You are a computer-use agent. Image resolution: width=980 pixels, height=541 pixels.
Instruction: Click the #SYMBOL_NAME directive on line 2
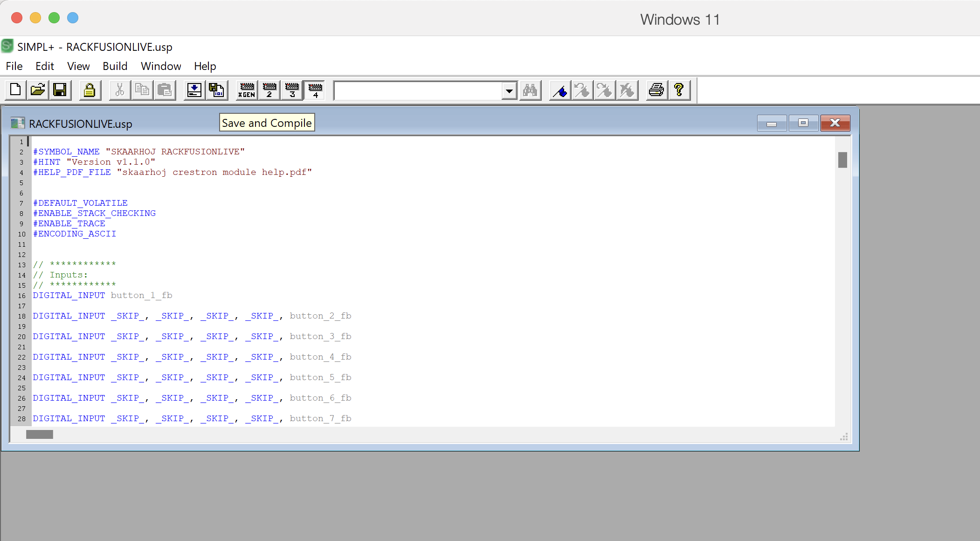[66, 152]
